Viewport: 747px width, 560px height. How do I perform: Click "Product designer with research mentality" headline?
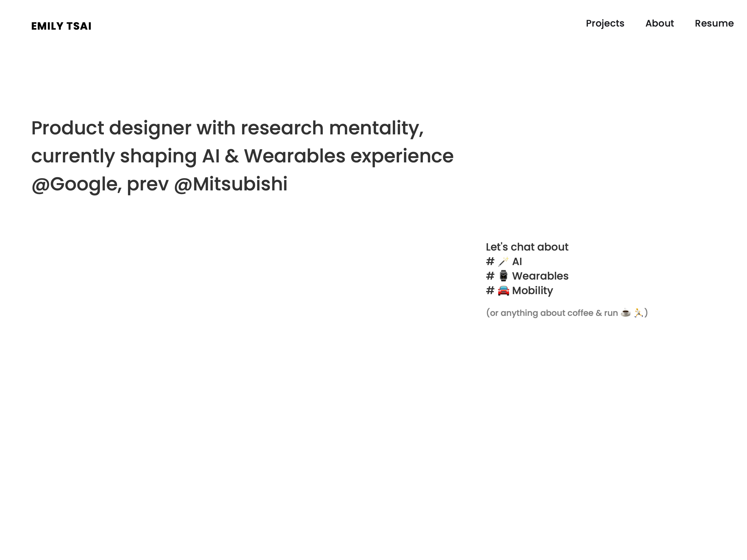click(x=227, y=128)
